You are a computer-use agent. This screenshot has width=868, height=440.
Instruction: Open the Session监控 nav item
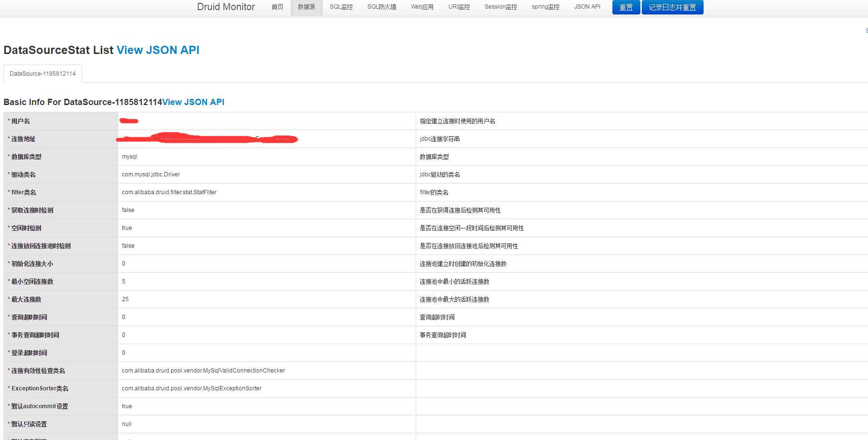coord(501,7)
